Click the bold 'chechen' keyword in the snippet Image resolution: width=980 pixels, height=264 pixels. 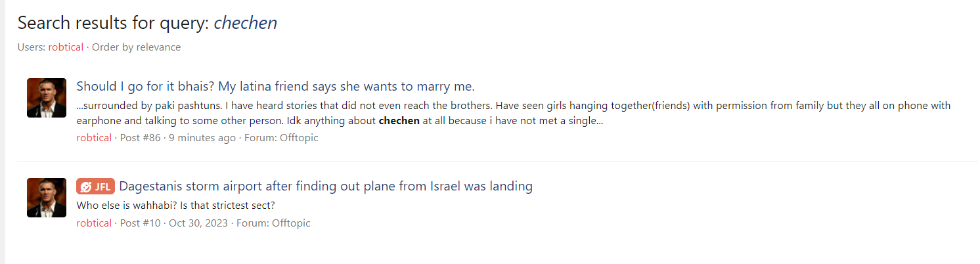(x=399, y=121)
